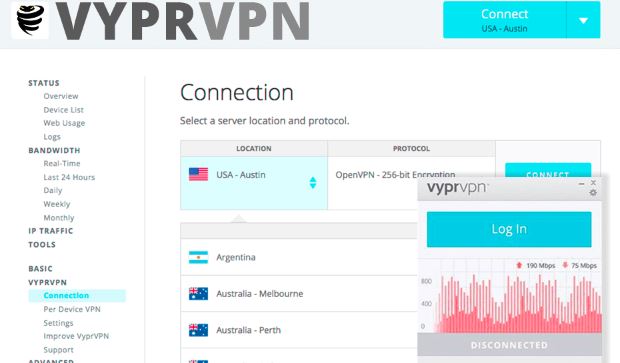This screenshot has width=620, height=363.
Task: Click the LOCATION column header
Action: point(254,149)
